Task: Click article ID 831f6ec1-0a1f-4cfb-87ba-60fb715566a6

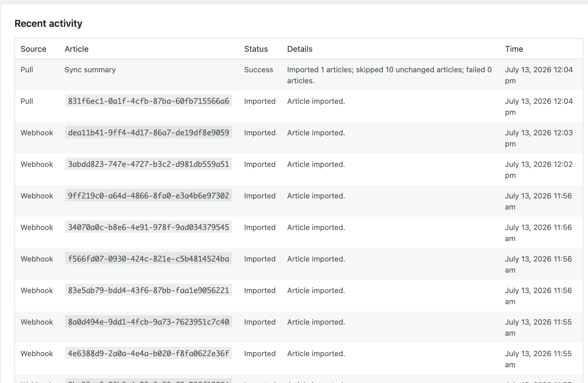Action: 148,101
